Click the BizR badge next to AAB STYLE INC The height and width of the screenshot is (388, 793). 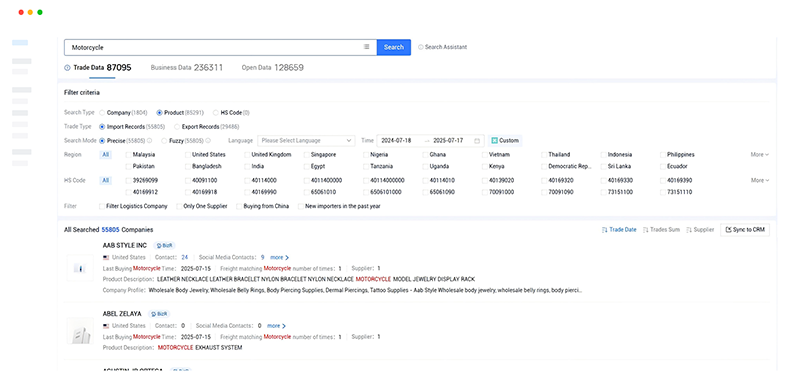pyautogui.click(x=164, y=245)
